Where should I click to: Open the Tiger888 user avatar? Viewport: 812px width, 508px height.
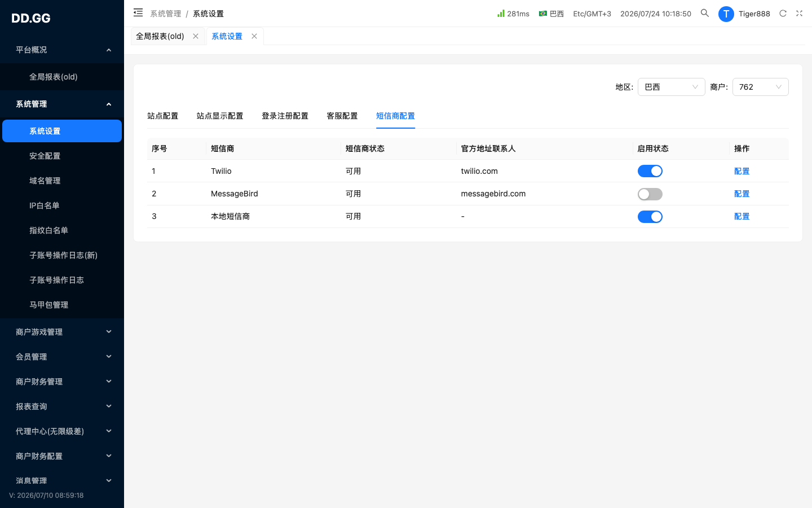click(726, 14)
